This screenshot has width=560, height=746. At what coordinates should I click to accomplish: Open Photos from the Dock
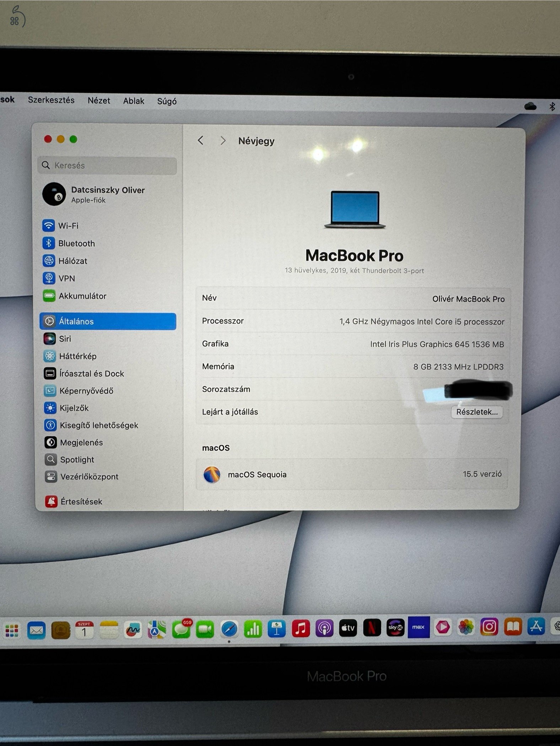coord(466,627)
